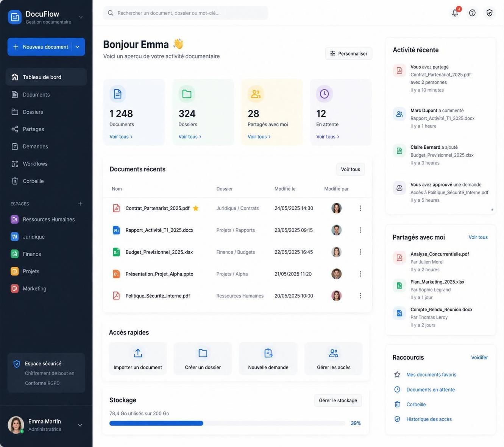Expand Emma Martin account menu chevron
The height and width of the screenshot is (447, 504).
click(80, 425)
